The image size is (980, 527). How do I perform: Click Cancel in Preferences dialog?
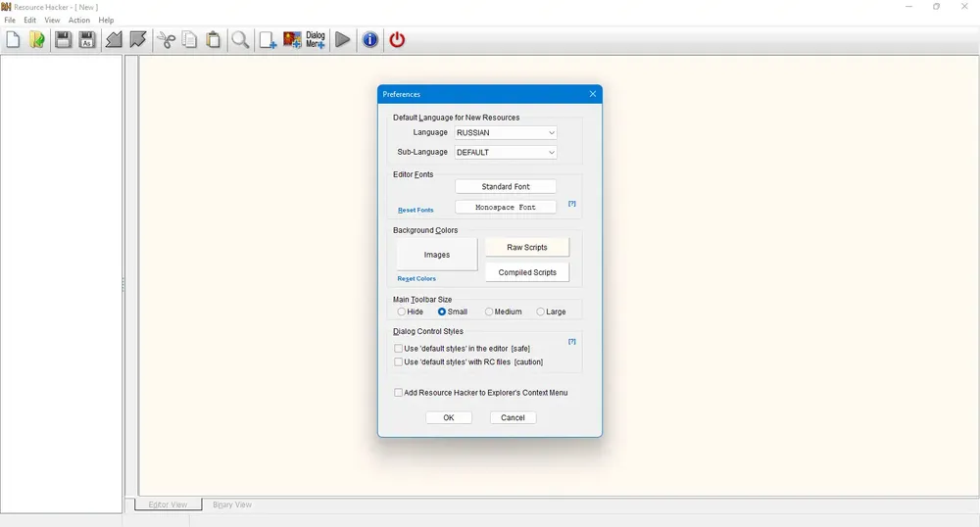click(x=513, y=417)
